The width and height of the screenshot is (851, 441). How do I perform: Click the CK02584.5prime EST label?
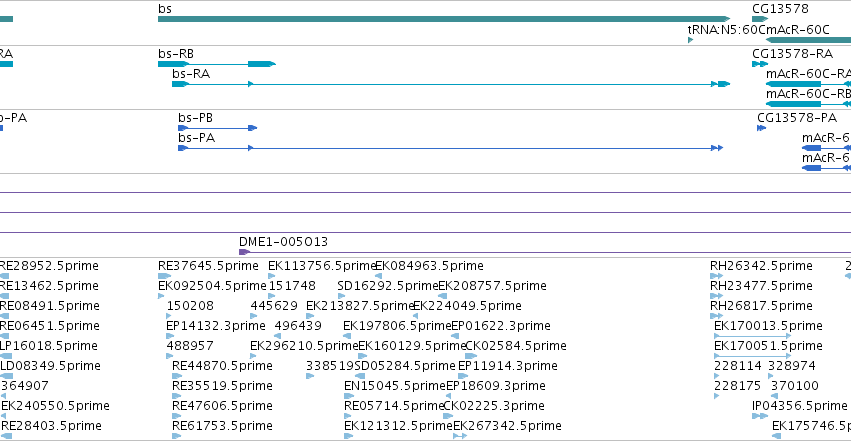tap(516, 346)
